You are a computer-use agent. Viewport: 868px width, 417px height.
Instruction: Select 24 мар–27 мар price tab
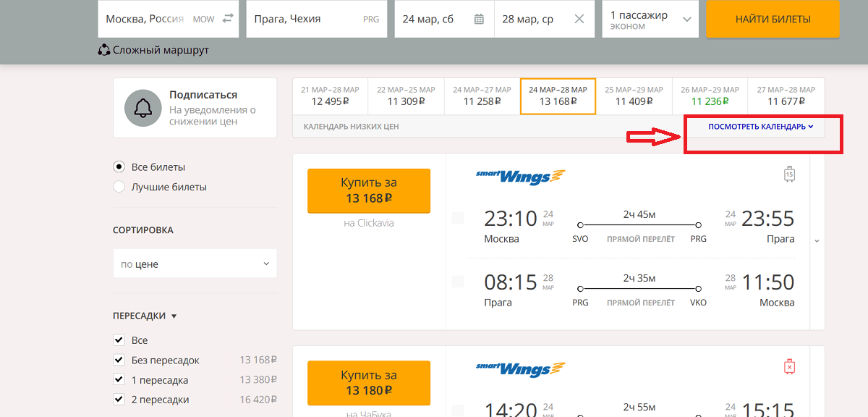pos(482,96)
